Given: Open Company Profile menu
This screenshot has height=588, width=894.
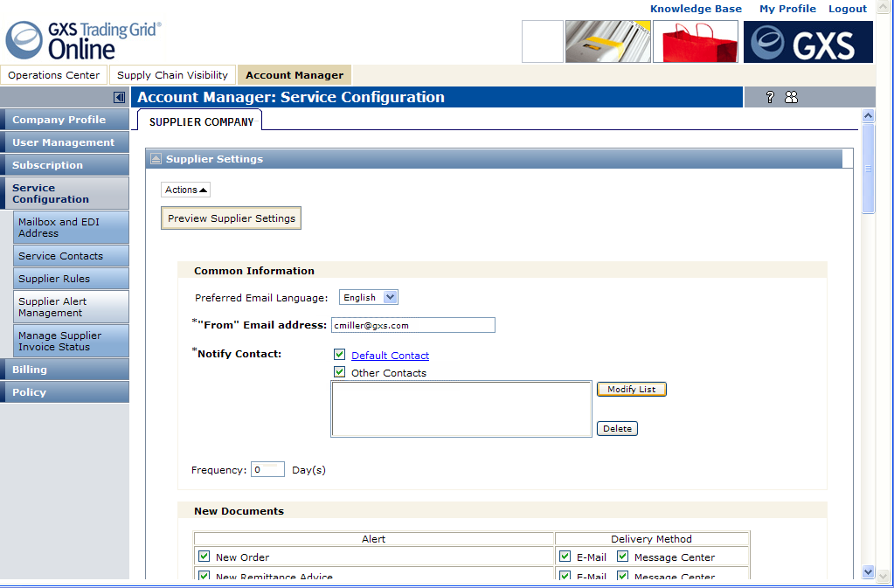Looking at the screenshot, I should tap(65, 120).
